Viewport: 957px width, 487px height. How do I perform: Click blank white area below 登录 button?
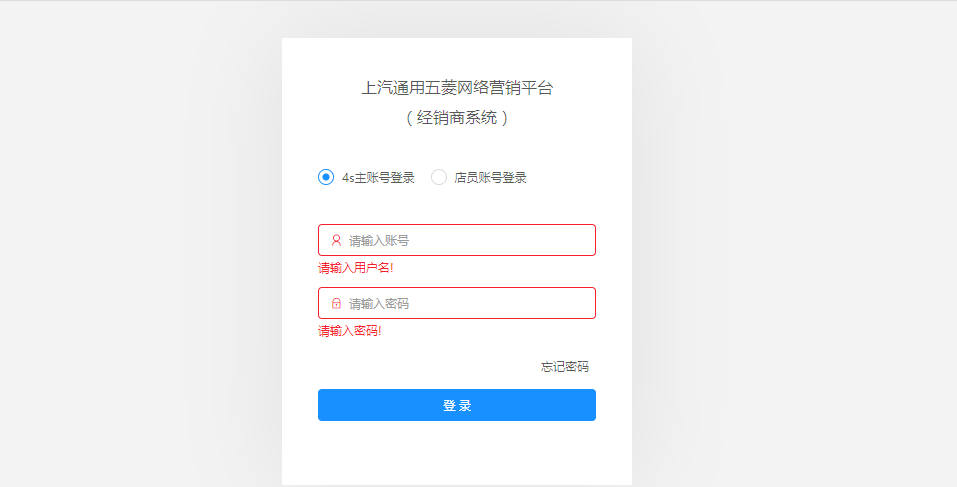coord(457,453)
